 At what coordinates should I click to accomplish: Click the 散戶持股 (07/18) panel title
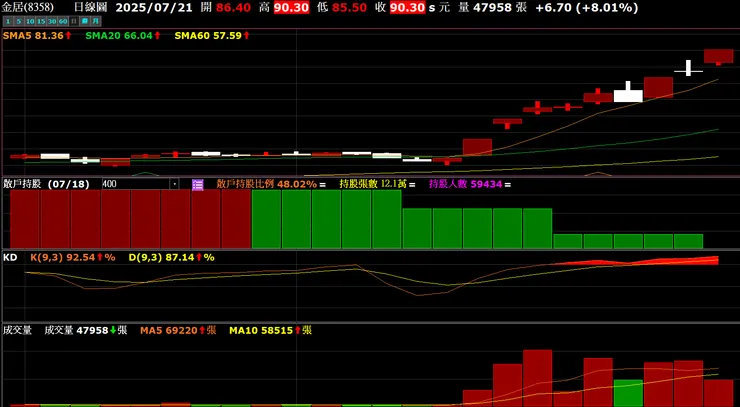[x=46, y=184]
